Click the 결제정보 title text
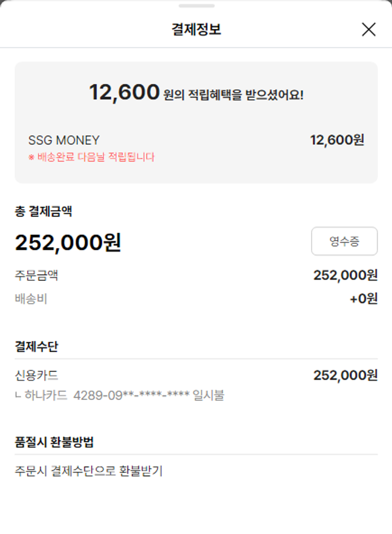 click(x=196, y=30)
